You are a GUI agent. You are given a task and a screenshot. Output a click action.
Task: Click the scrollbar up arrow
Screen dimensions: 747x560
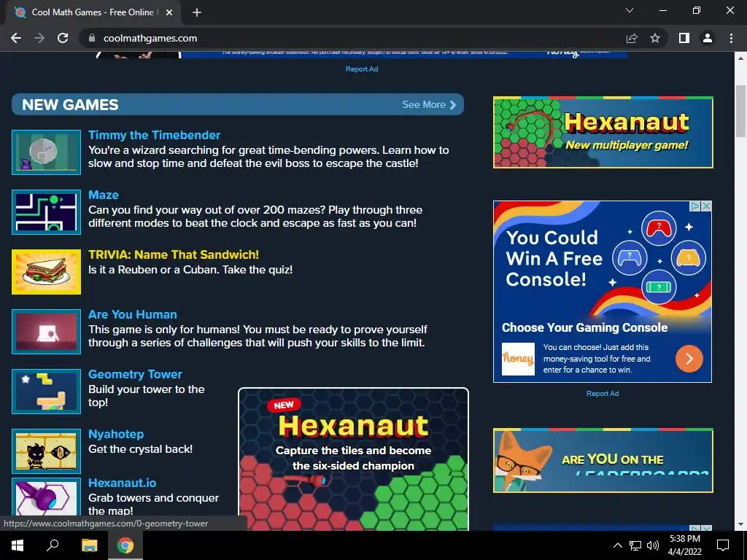pyautogui.click(x=740, y=58)
